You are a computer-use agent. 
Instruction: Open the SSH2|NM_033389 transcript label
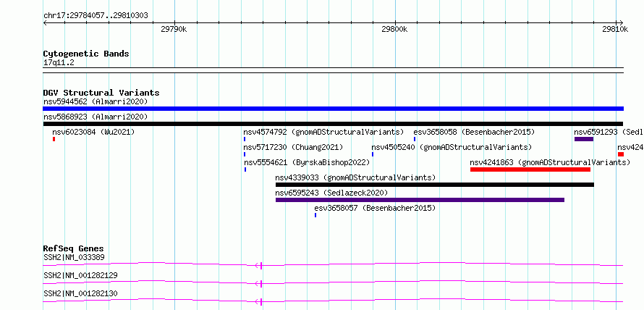click(74, 257)
